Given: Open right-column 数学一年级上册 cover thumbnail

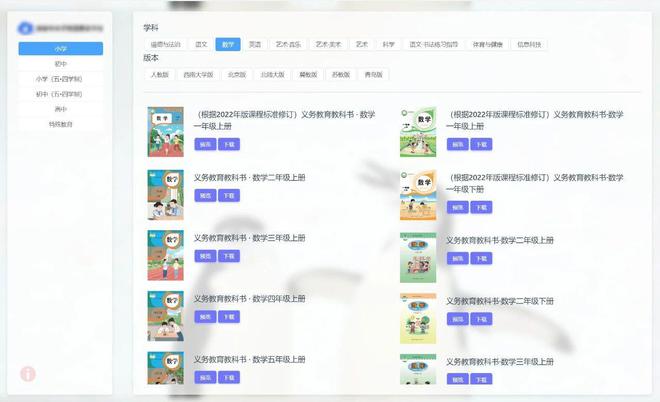Looking at the screenshot, I should (418, 132).
